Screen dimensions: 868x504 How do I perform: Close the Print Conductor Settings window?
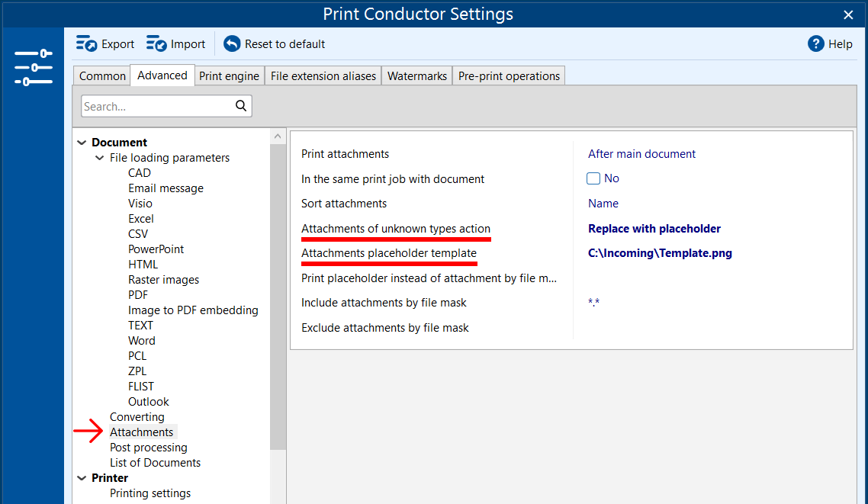(848, 14)
